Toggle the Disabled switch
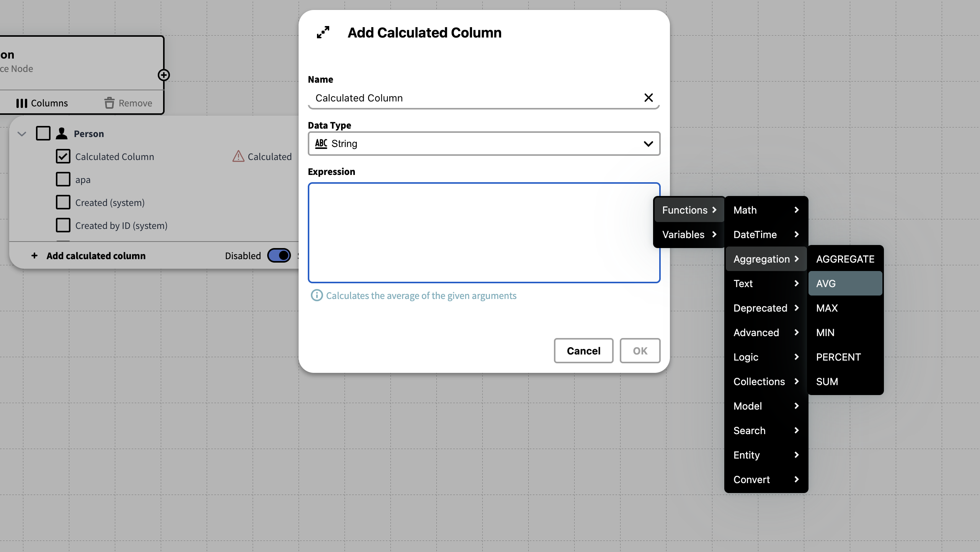This screenshot has height=552, width=980. [279, 255]
